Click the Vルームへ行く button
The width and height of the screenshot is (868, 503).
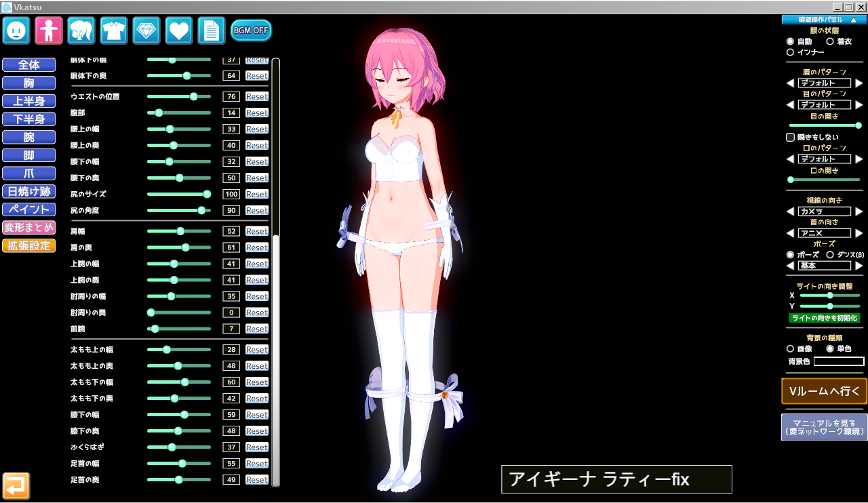824,390
